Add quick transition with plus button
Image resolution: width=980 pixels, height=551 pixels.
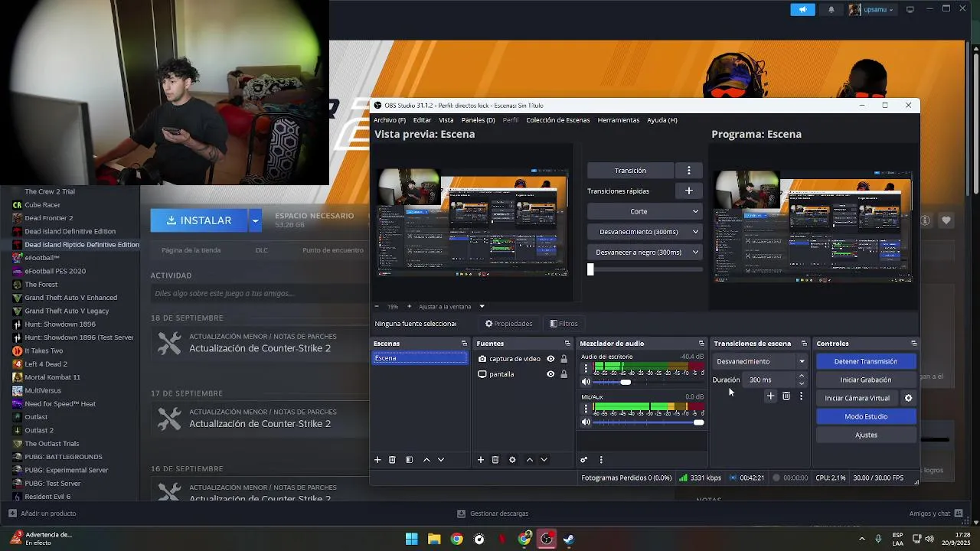coord(689,191)
